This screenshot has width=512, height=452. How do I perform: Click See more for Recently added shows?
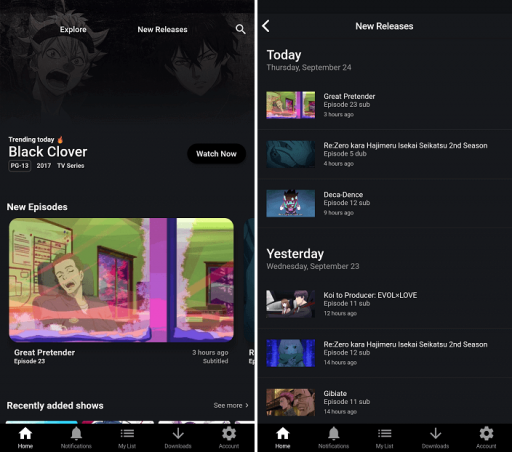point(231,405)
